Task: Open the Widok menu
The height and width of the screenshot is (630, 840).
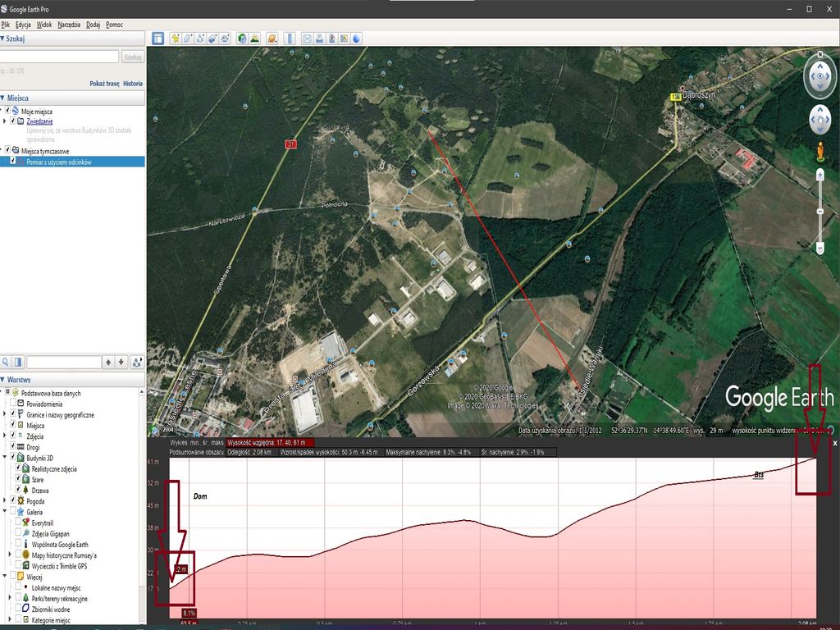Action: point(44,25)
